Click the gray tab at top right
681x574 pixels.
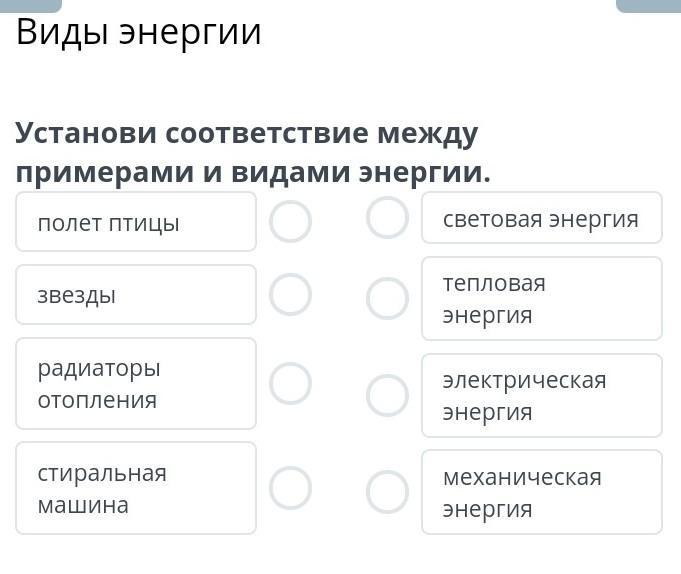[x=648, y=5]
